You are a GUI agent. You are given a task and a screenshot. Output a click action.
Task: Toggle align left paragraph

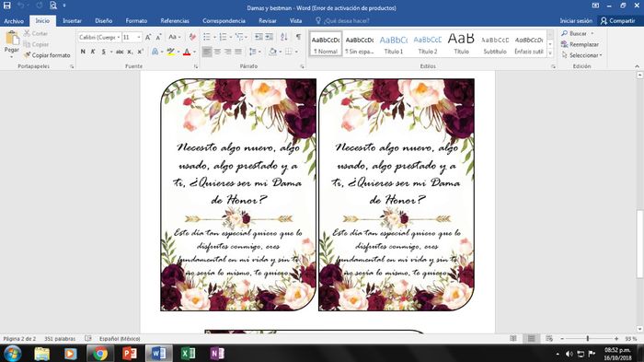[x=207, y=52]
